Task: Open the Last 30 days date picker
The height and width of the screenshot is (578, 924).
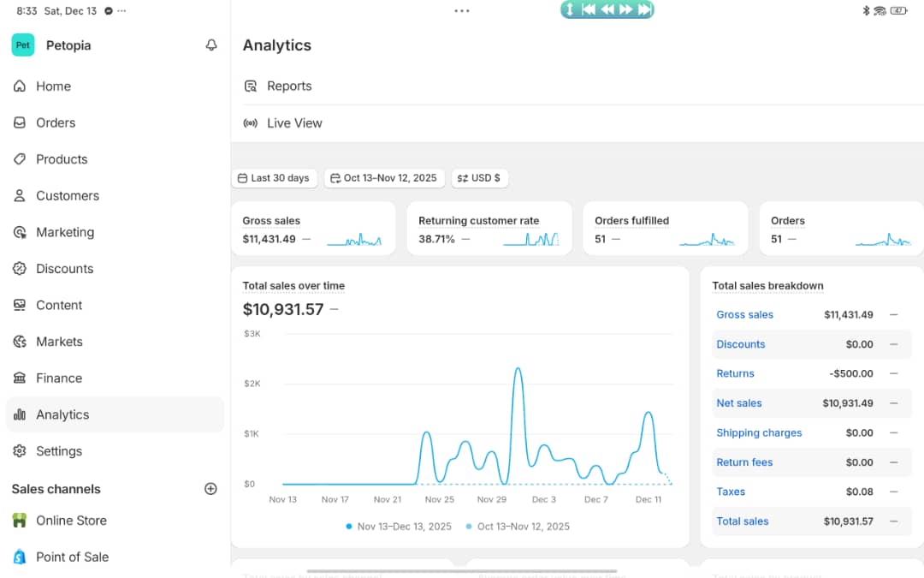Action: coord(274,178)
